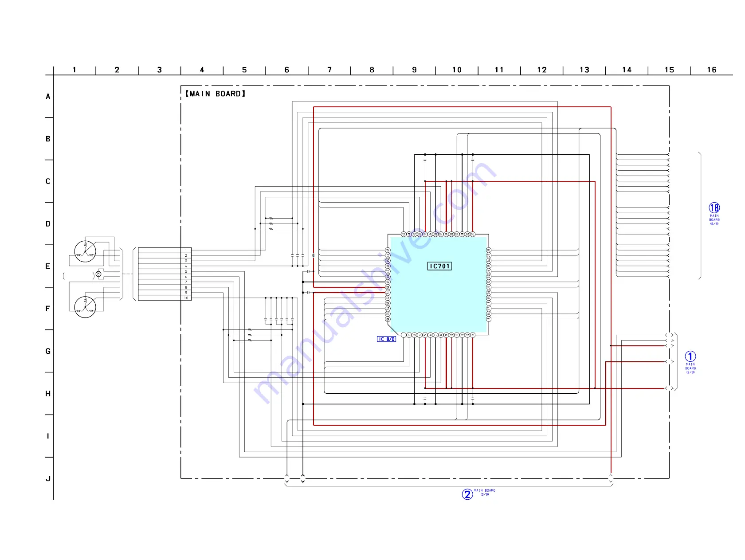Select the blue IC B/D label
The height and width of the screenshot is (560, 745).
(x=386, y=339)
